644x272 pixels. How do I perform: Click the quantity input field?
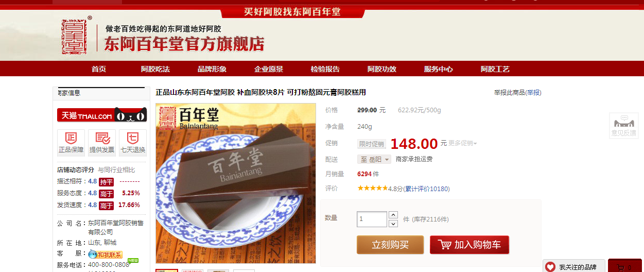pyautogui.click(x=372, y=219)
